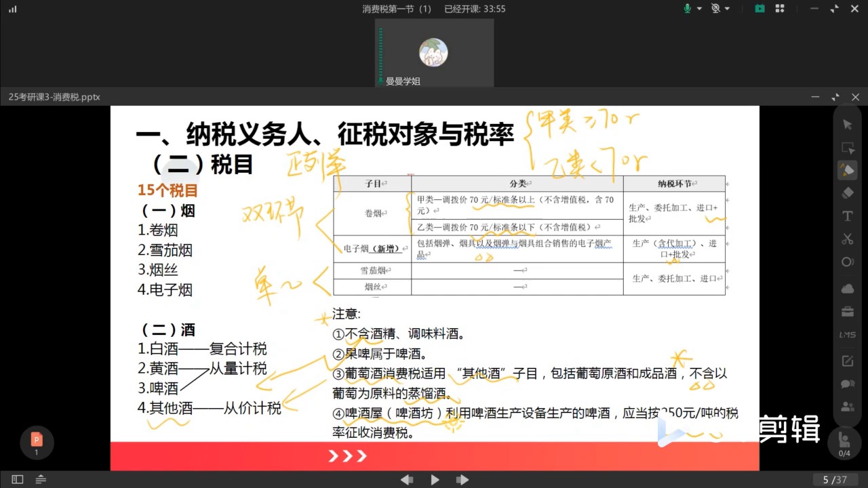
Task: Open the cloud files icon
Action: click(x=847, y=287)
